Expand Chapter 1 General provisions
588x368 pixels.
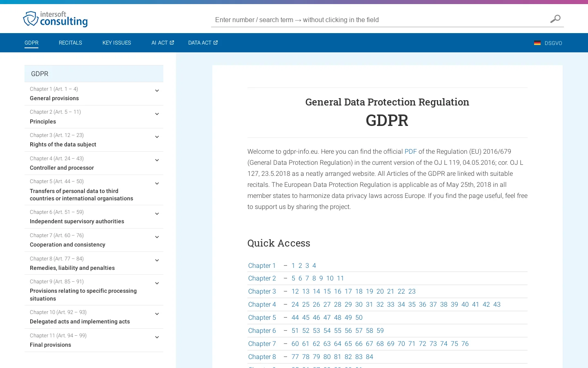(x=157, y=91)
